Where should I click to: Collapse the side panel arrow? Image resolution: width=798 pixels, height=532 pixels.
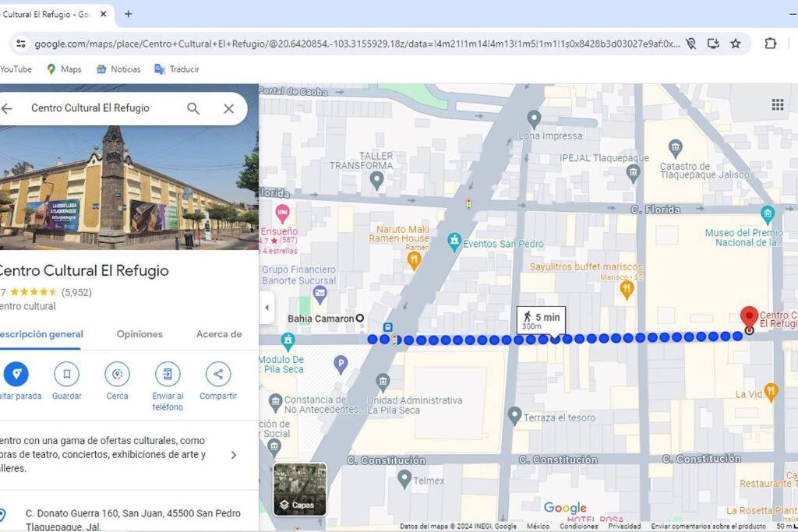267,307
